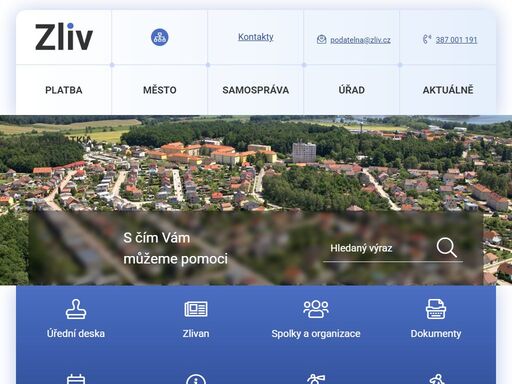Viewport: 512px width, 384px height.
Task: Open the Dokumenty link
Action: tap(436, 334)
